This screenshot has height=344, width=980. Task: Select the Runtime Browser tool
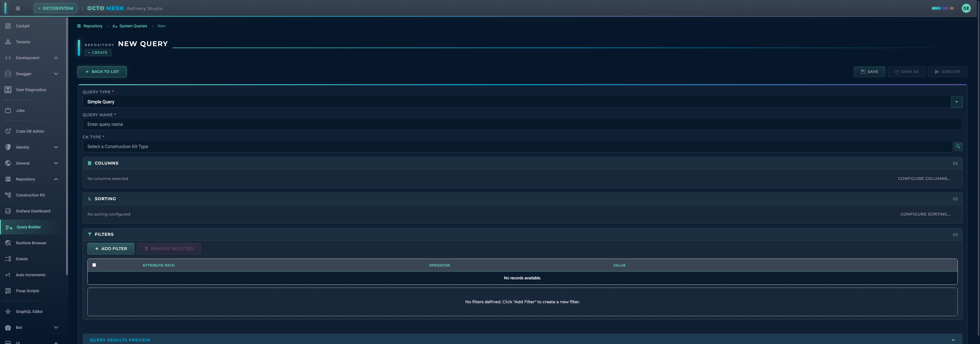(x=31, y=243)
